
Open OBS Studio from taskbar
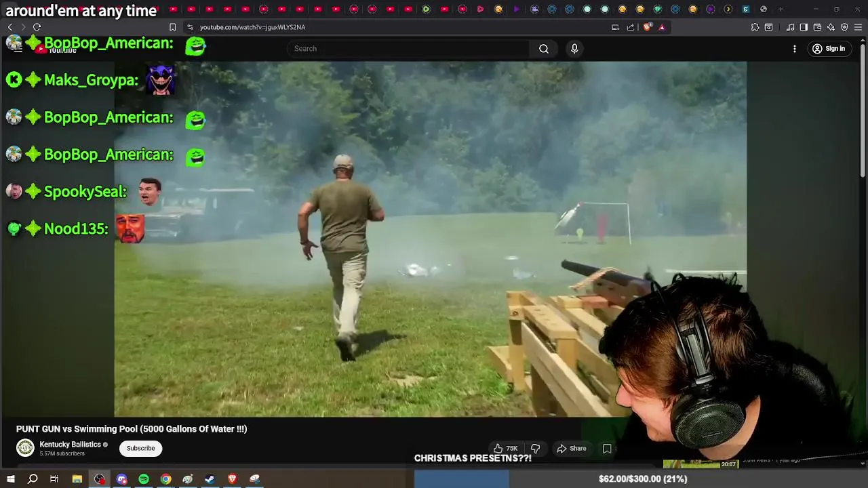click(x=100, y=479)
